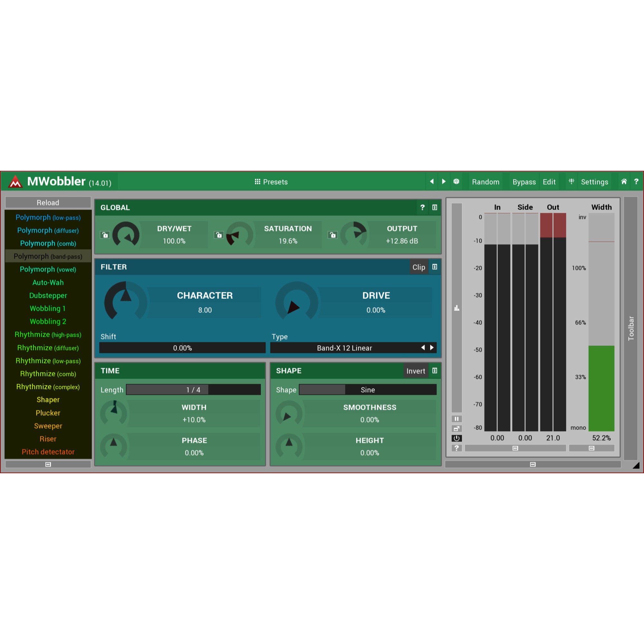Click the Reload button

[x=48, y=203]
